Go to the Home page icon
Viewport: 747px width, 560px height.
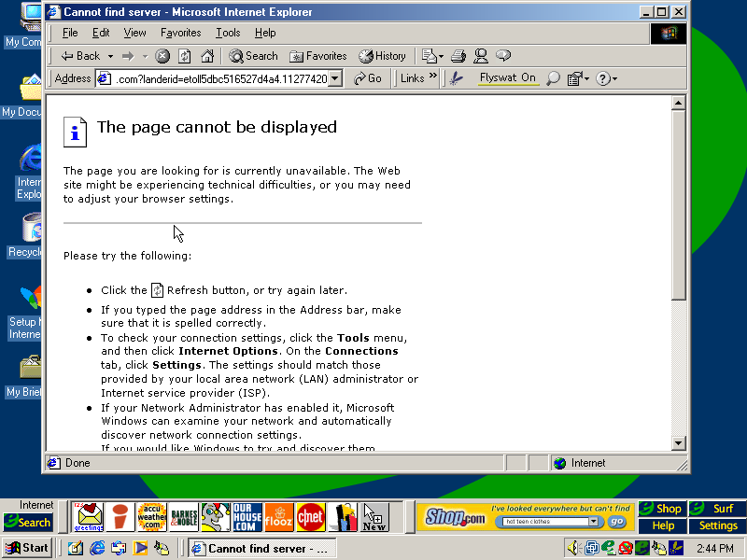(207, 56)
